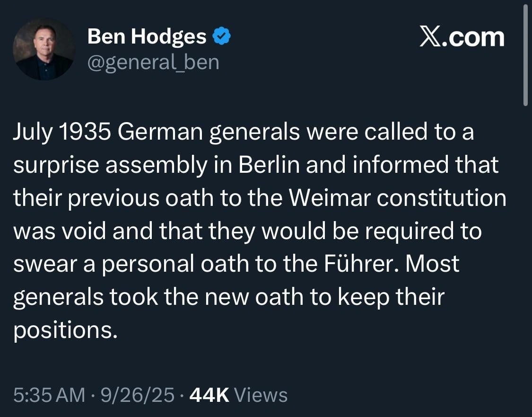Viewport: 532px width, 417px height.
Task: Click the phrase "Weimar constitution"
Action: [x=397, y=198]
